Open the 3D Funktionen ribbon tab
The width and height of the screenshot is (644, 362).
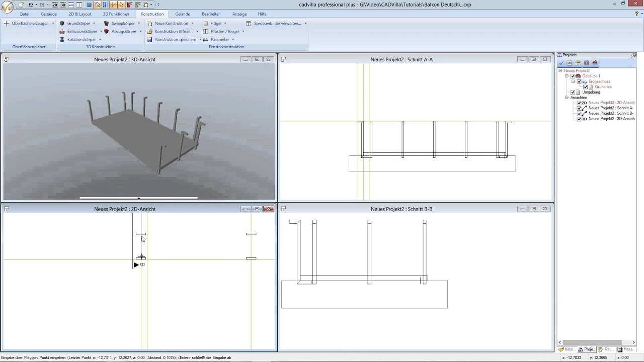pyautogui.click(x=116, y=14)
